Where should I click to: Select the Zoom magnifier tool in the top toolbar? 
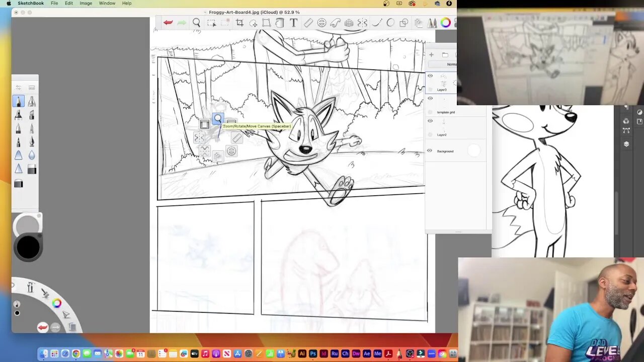tap(197, 23)
